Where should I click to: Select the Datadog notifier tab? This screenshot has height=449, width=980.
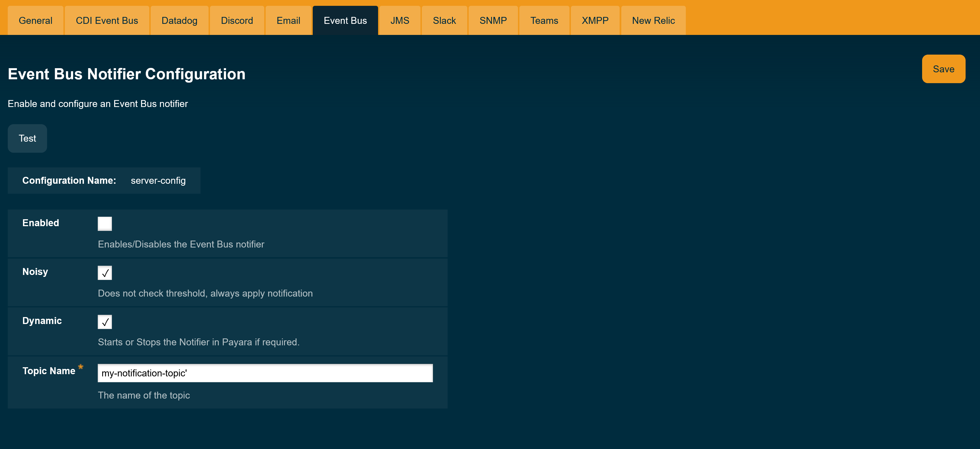pos(179,20)
